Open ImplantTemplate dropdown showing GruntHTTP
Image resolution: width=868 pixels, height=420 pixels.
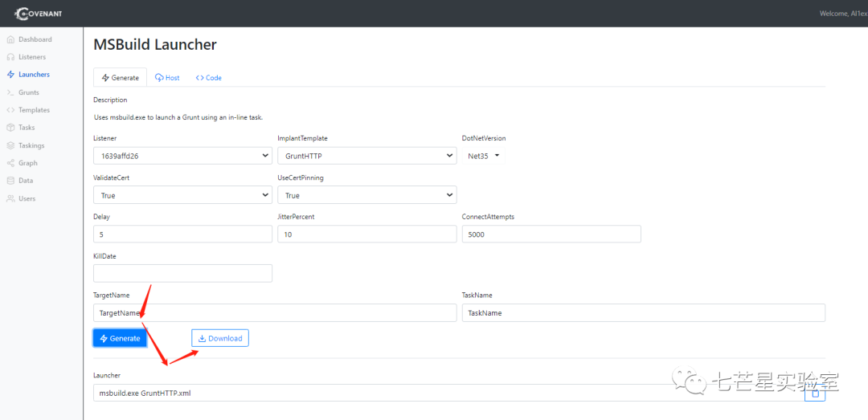367,156
